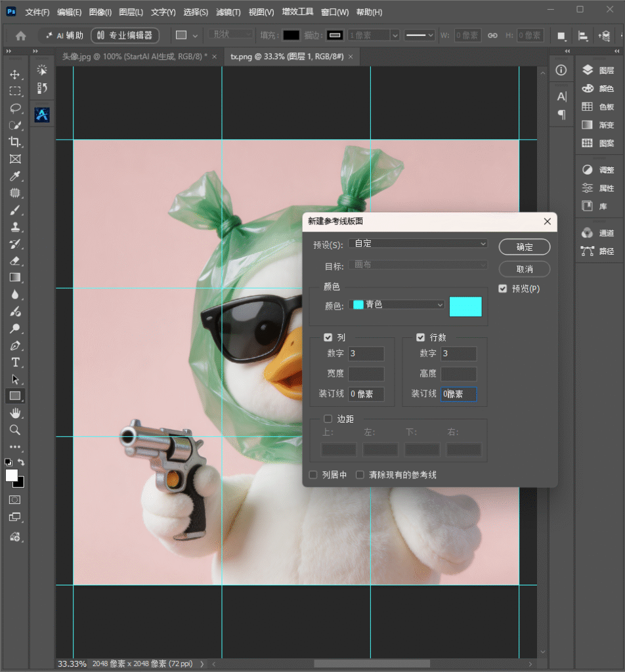Open the 窗口(W) Window menu
This screenshot has width=625, height=672.
tap(335, 12)
